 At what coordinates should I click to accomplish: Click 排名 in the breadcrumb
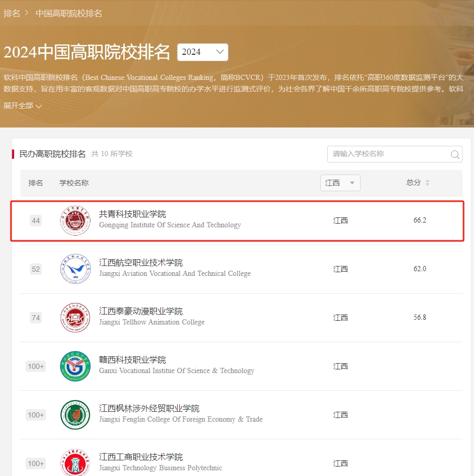tap(12, 14)
